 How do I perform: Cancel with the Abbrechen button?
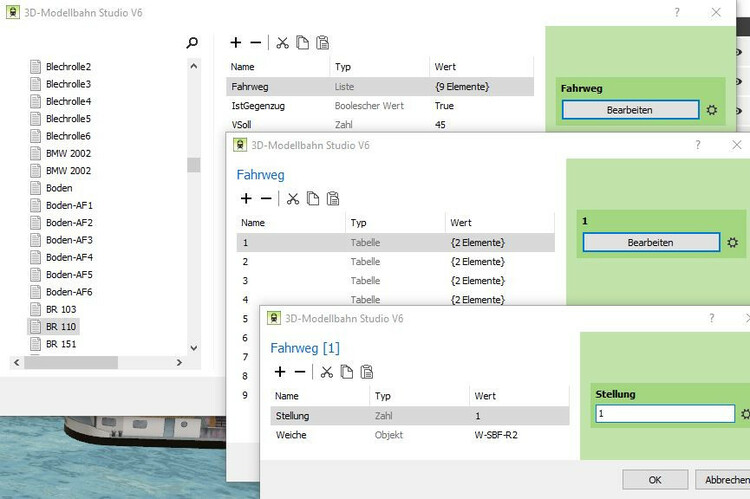[x=722, y=479]
